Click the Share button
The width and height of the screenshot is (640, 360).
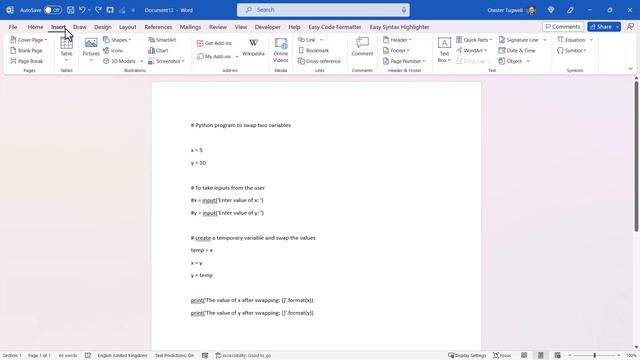click(600, 27)
